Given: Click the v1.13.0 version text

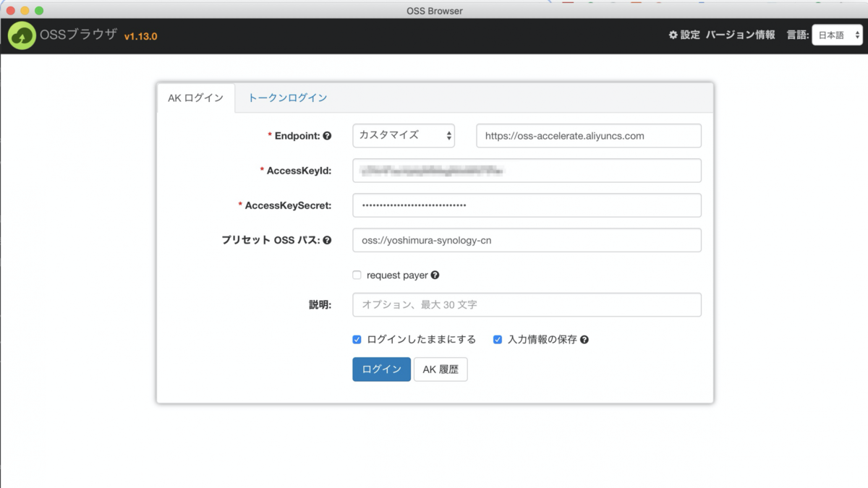Looking at the screenshot, I should pos(141,36).
